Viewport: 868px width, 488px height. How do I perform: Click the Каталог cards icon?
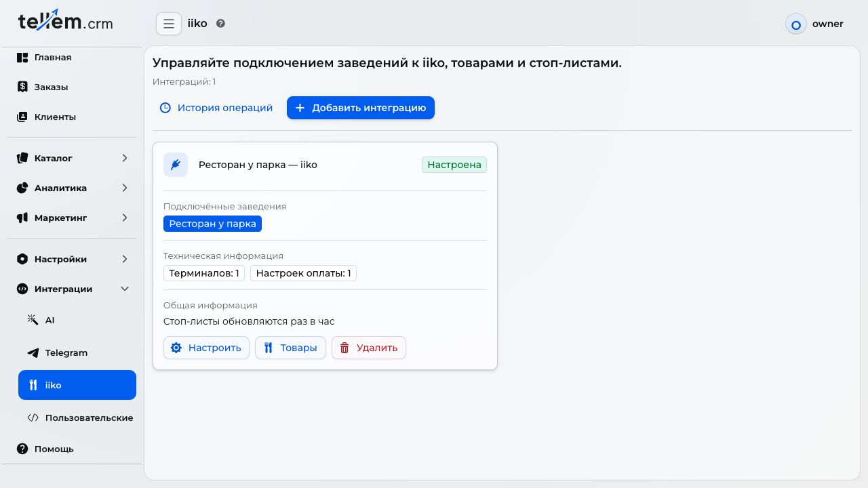point(22,159)
